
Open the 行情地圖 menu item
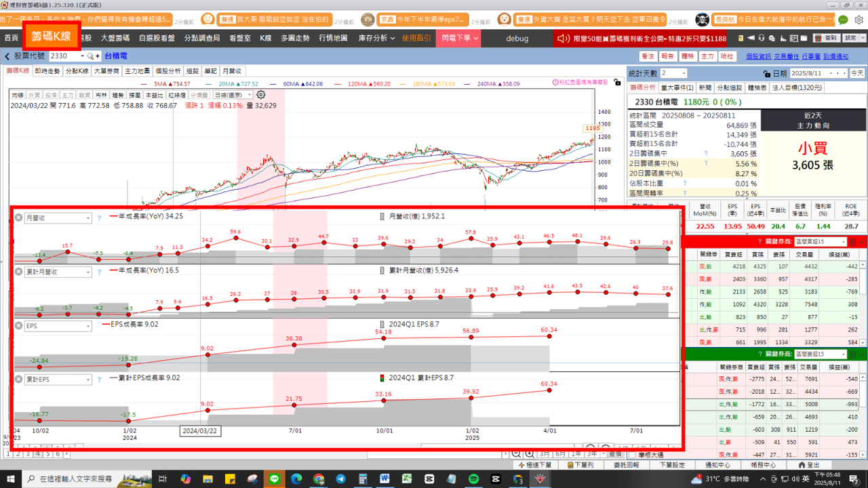(333, 39)
